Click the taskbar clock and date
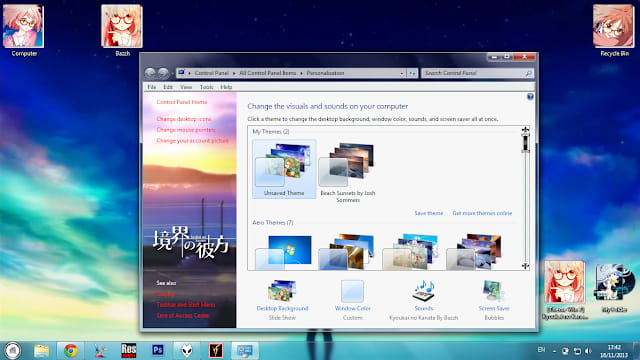Image resolution: width=640 pixels, height=360 pixels. click(614, 351)
